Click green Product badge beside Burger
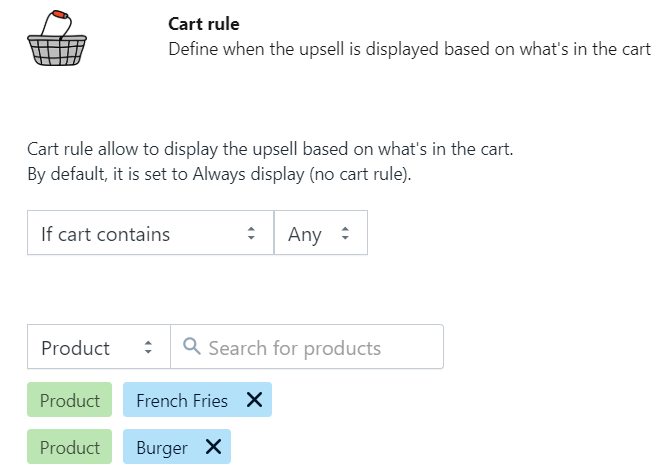 click(x=70, y=448)
